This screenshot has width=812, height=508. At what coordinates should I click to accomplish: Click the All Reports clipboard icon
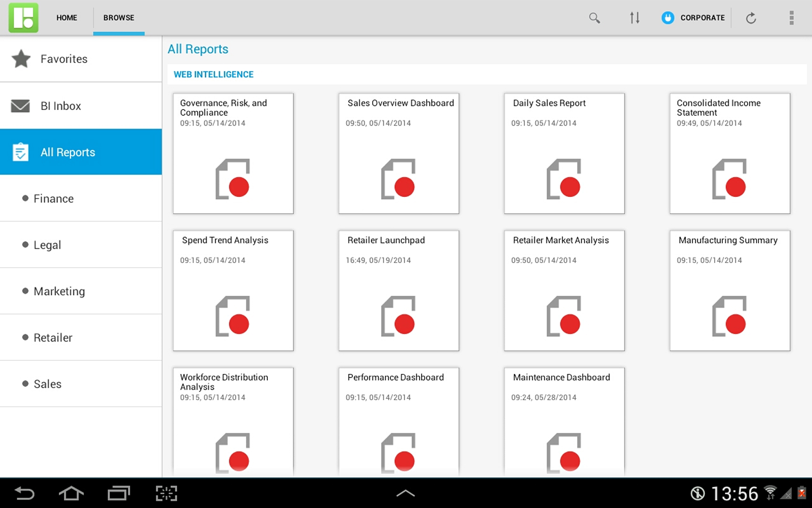pyautogui.click(x=20, y=151)
